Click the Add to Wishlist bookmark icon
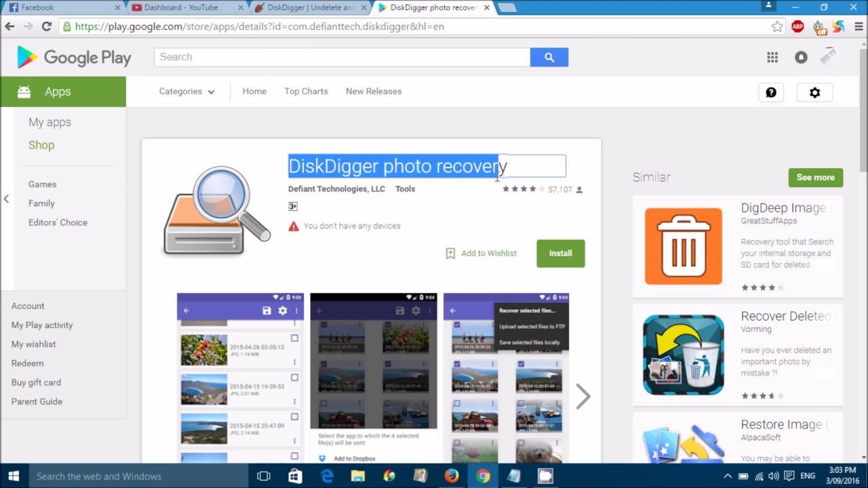 [x=450, y=253]
